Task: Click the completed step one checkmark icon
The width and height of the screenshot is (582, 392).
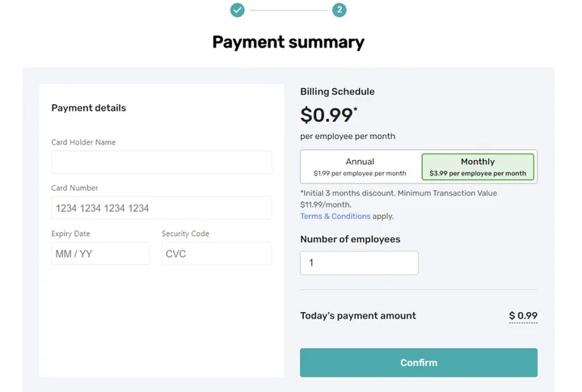Action: [237, 10]
